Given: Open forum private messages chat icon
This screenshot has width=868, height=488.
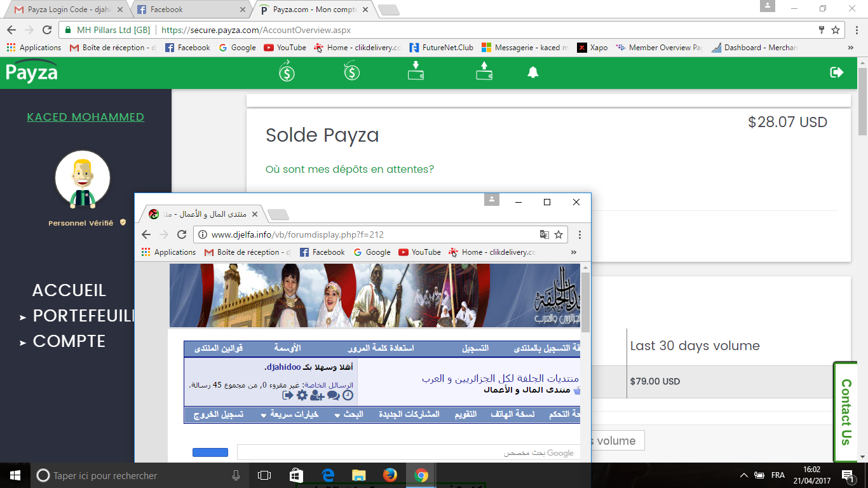Looking at the screenshot, I should coord(333,395).
